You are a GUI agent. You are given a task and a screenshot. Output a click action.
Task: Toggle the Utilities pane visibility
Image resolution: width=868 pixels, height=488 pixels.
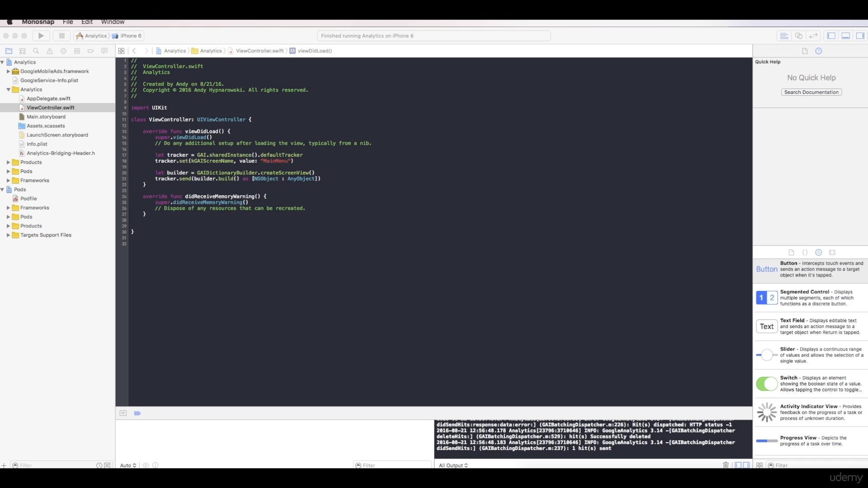tap(860, 36)
